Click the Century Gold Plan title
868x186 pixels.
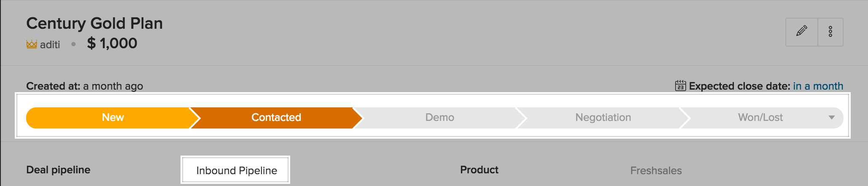pyautogui.click(x=94, y=23)
